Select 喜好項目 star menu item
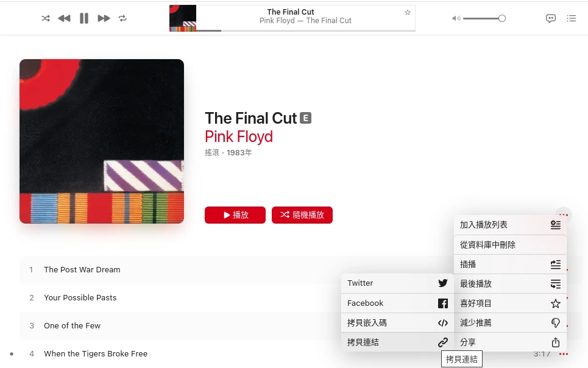Viewport: 588px width, 368px height. 510,303
